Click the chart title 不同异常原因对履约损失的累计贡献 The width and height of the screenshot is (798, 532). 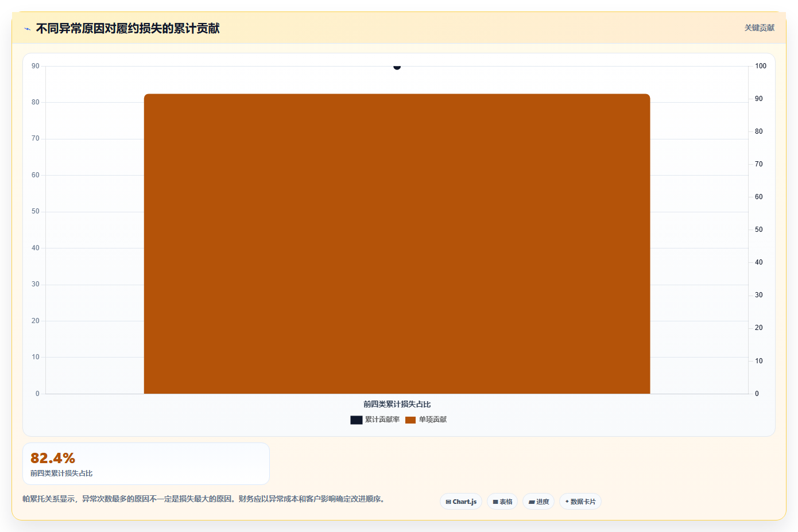pos(127,29)
